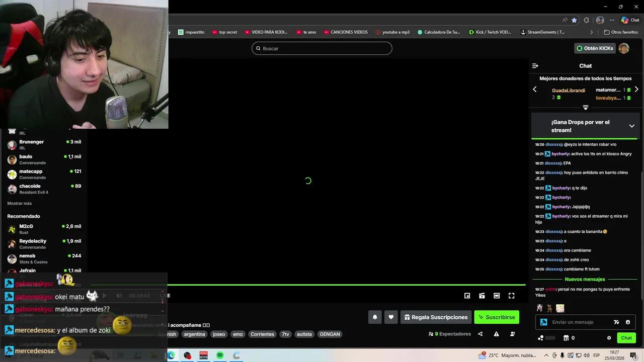Open VIDEO PARA KODI bookmark
Viewport: 644px width, 362px height.
click(266, 32)
